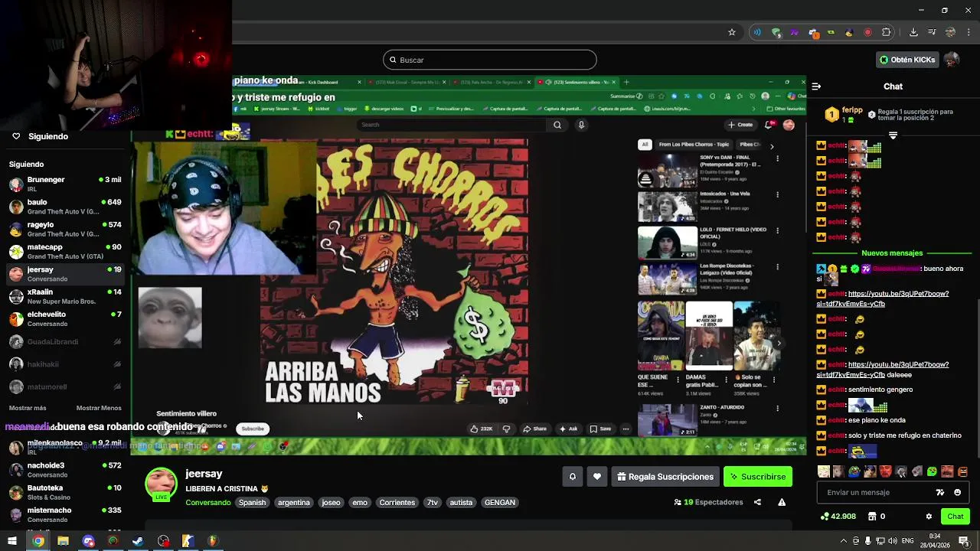Open the browser media control icon
The image size is (980, 551).
coord(932,32)
